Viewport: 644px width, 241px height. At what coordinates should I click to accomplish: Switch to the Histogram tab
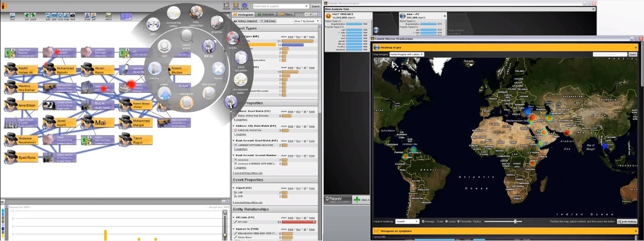(x=243, y=15)
